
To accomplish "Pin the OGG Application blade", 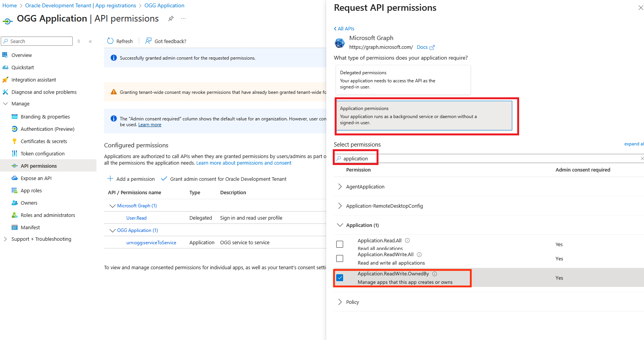I will pos(171,18).
